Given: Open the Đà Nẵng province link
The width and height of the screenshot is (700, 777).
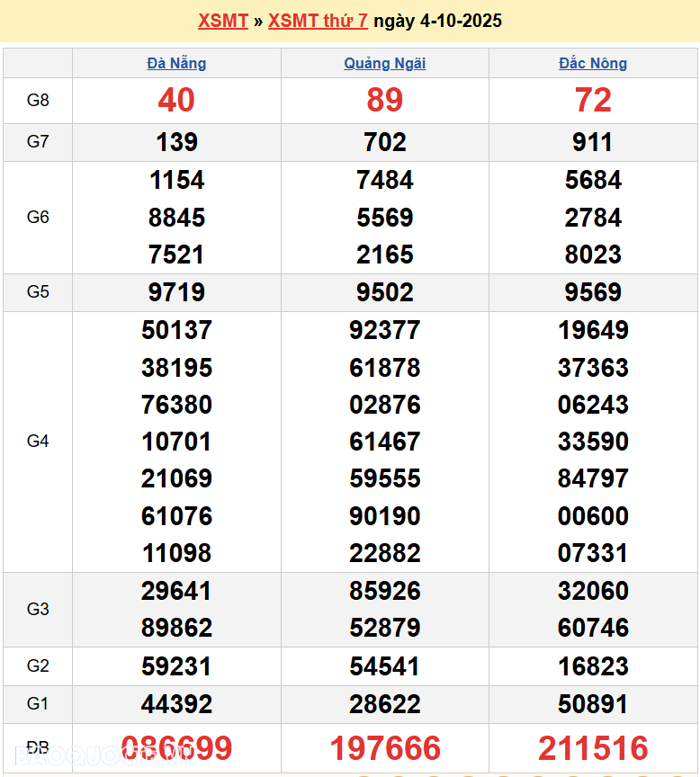Looking at the screenshot, I should tap(176, 63).
